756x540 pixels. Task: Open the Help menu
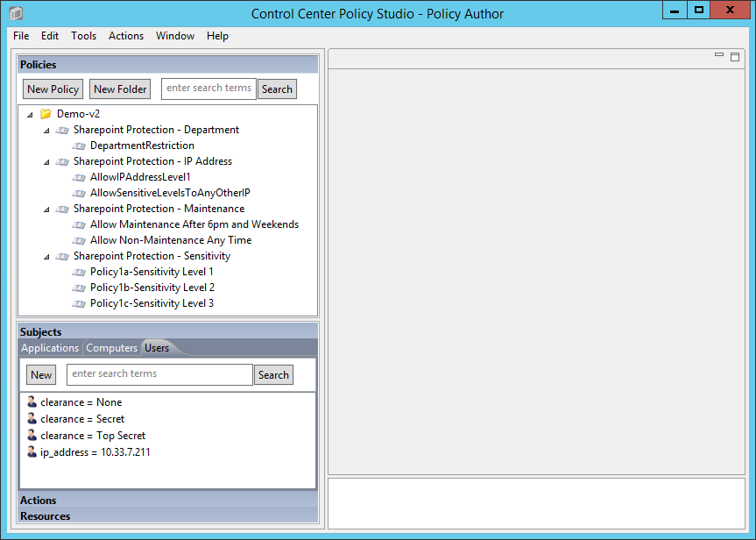click(x=217, y=36)
